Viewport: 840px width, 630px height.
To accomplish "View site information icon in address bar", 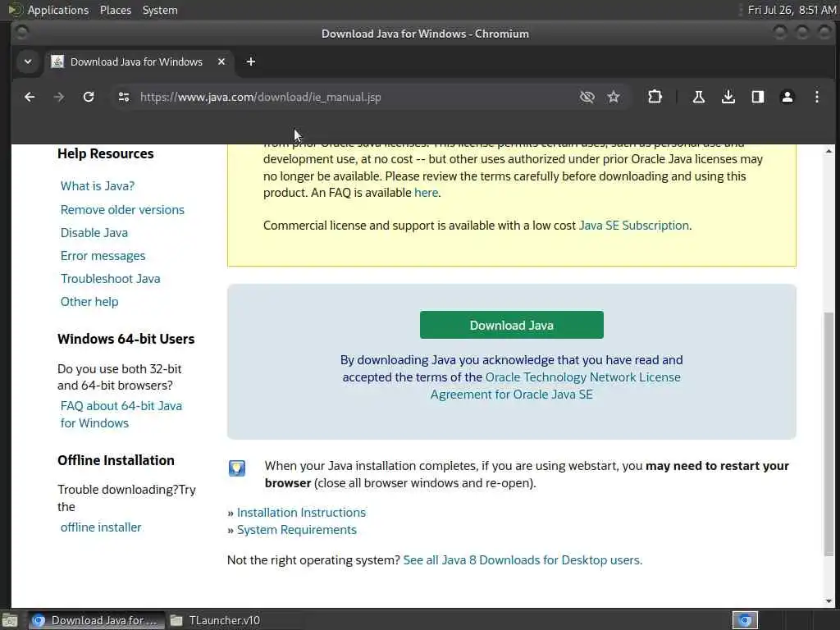I will [124, 97].
